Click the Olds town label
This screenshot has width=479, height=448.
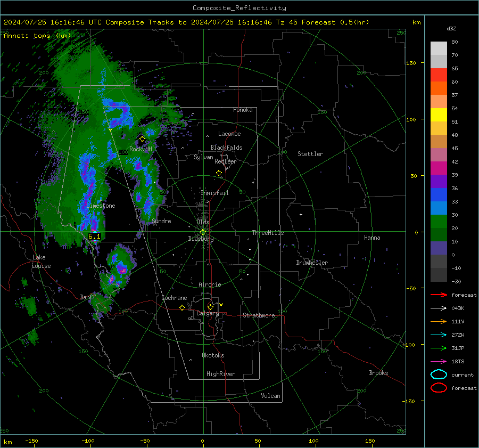pyautogui.click(x=203, y=222)
